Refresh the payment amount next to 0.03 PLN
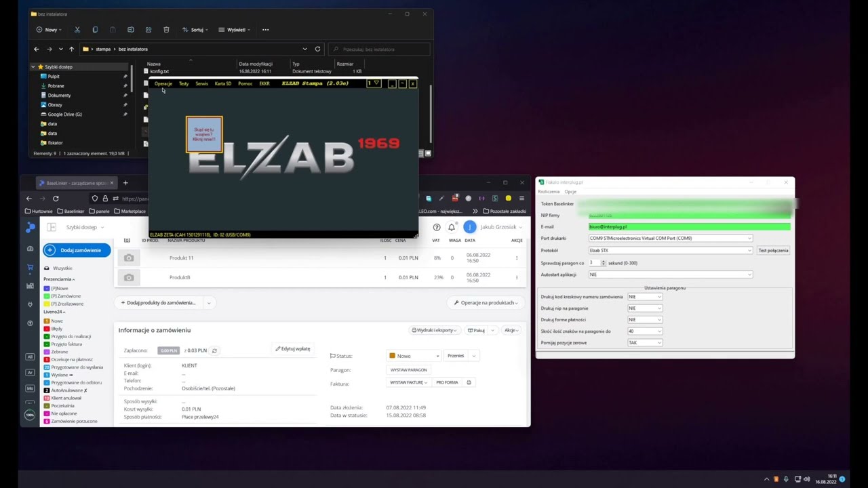868x488 pixels. tap(214, 350)
